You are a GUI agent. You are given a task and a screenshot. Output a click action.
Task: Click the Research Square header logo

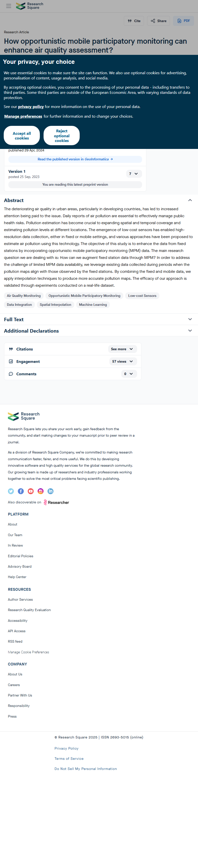click(x=30, y=6)
